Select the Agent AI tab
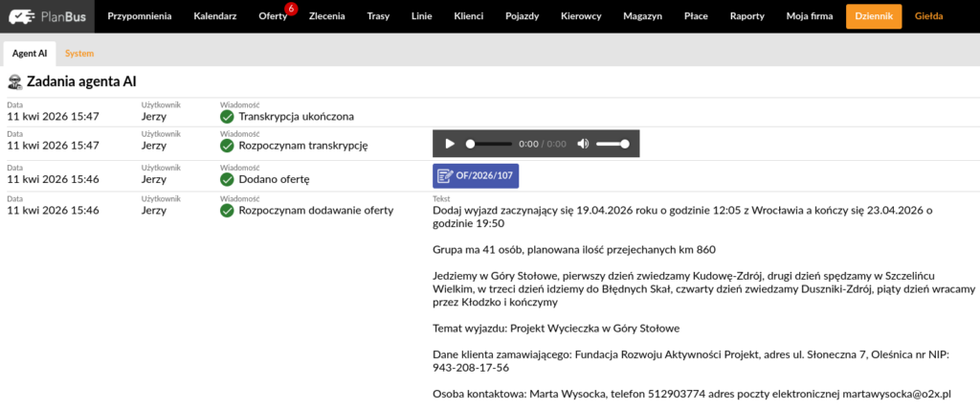 click(30, 53)
